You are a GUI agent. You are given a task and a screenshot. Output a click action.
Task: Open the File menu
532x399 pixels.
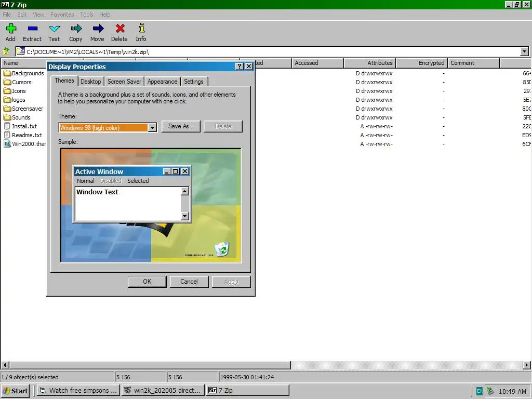point(7,14)
